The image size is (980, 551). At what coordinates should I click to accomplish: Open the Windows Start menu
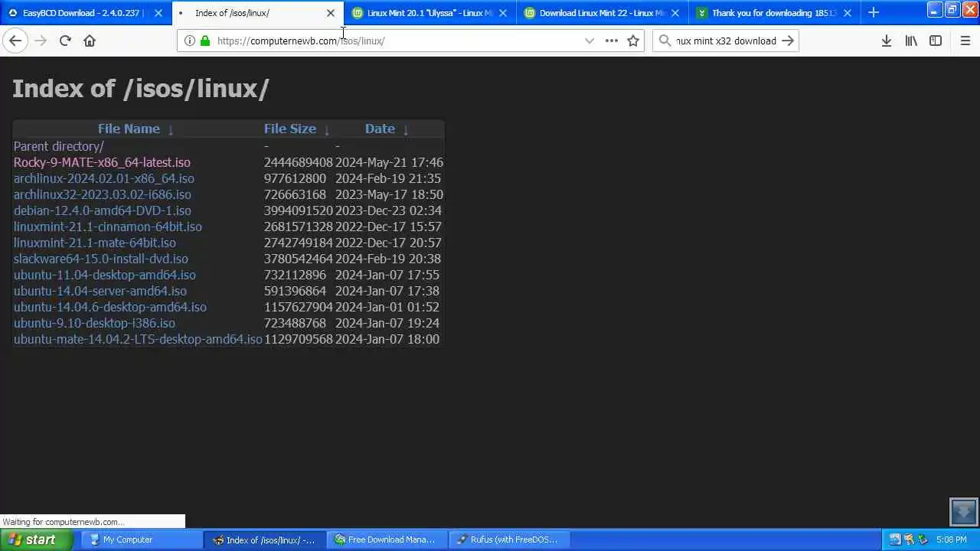tap(37, 540)
